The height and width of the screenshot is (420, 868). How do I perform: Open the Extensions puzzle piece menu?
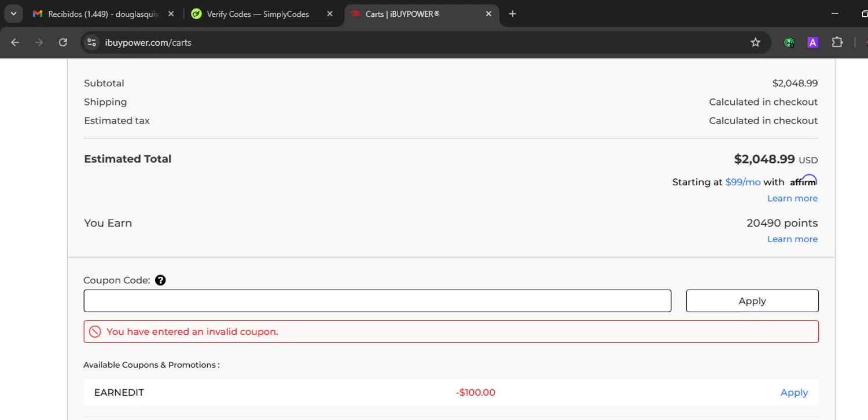point(837,42)
